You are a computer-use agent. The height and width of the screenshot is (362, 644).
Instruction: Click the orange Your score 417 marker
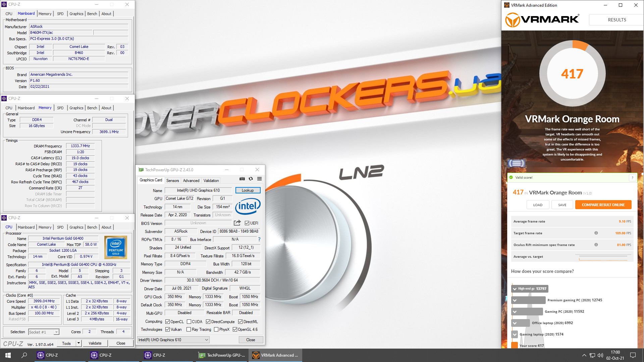point(515,345)
